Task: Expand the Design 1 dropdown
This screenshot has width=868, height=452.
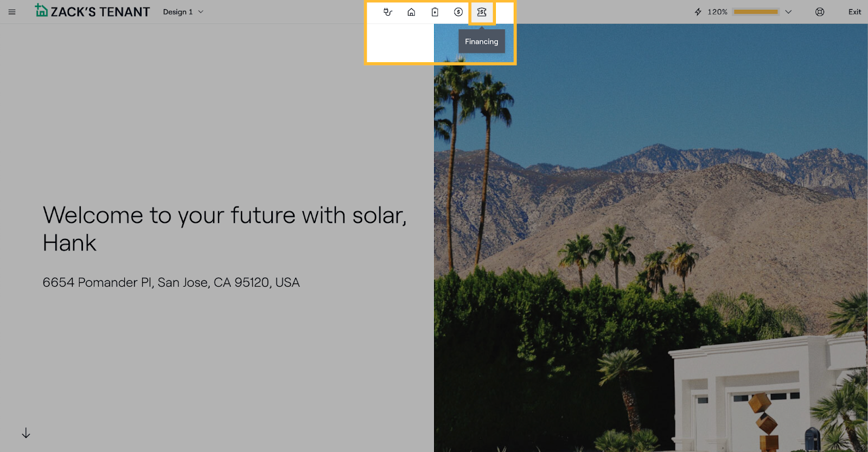Action: tap(183, 12)
